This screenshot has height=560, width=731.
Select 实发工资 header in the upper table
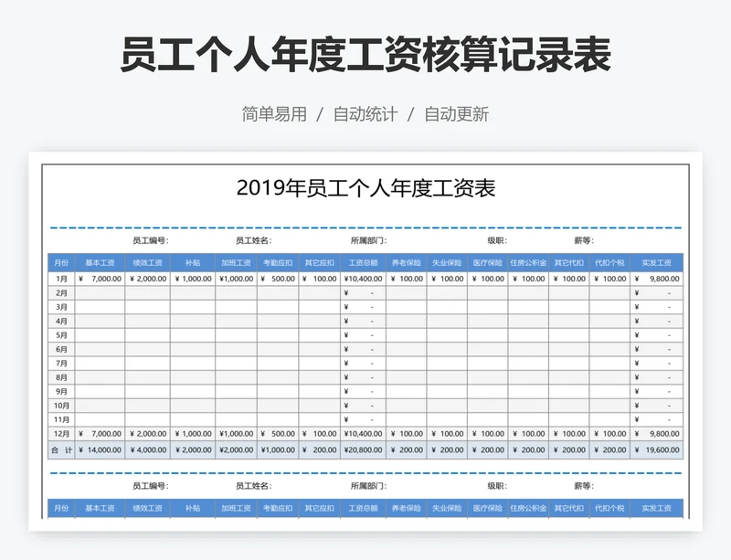[x=656, y=263]
